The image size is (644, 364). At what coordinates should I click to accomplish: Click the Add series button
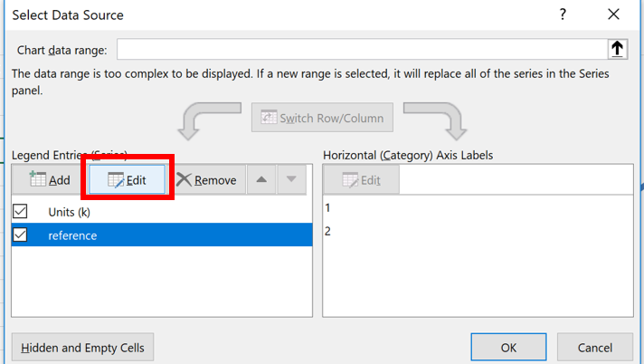[x=49, y=180]
